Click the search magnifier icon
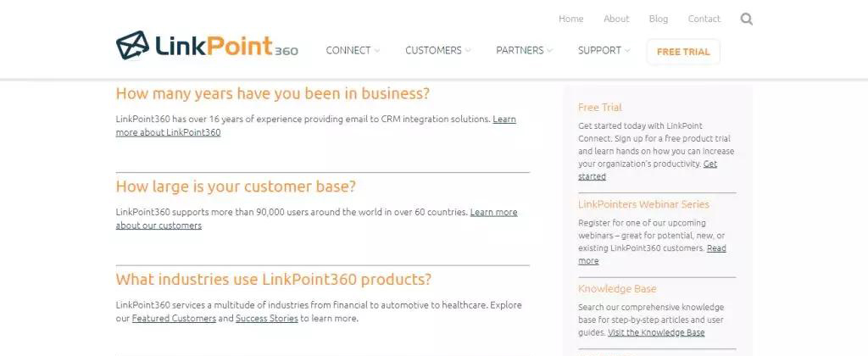Image resolution: width=868 pixels, height=356 pixels. pyautogui.click(x=746, y=19)
